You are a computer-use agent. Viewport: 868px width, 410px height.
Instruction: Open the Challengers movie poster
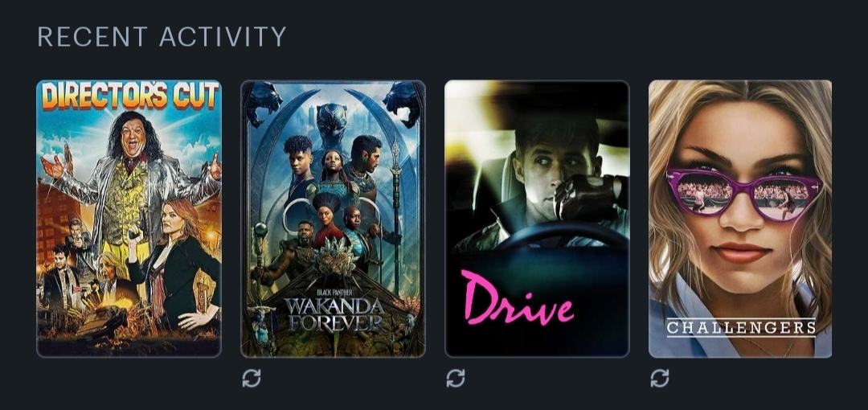point(740,219)
